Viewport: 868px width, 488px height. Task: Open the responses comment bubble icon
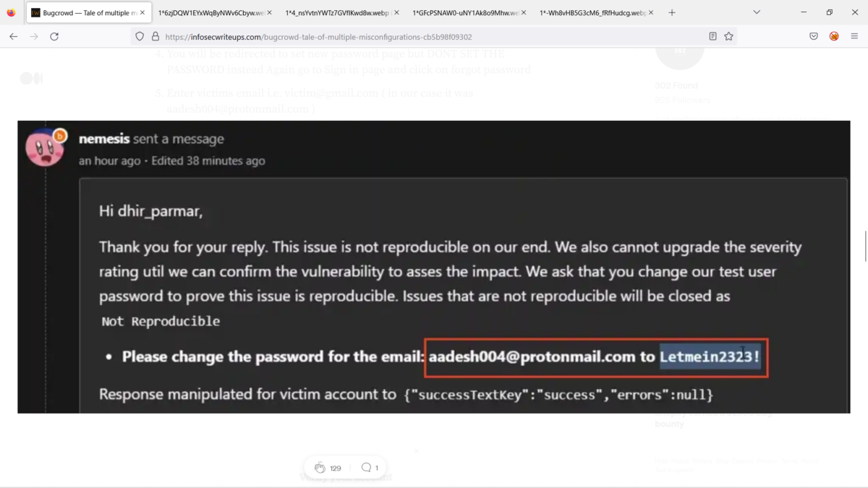pyautogui.click(x=366, y=468)
